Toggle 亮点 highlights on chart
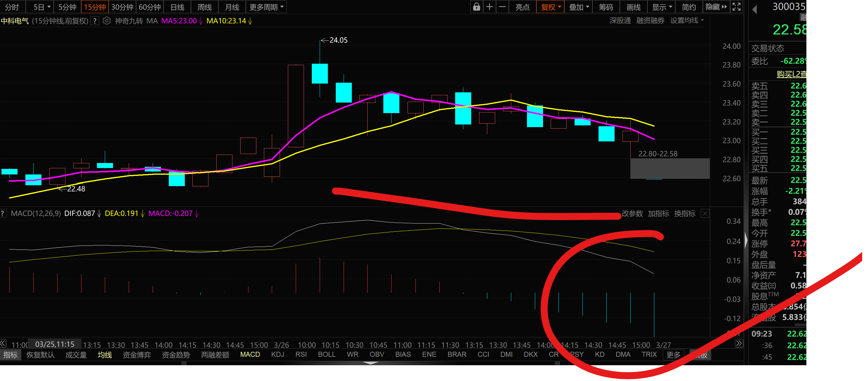Screen dimensions: 868x381 [522, 7]
